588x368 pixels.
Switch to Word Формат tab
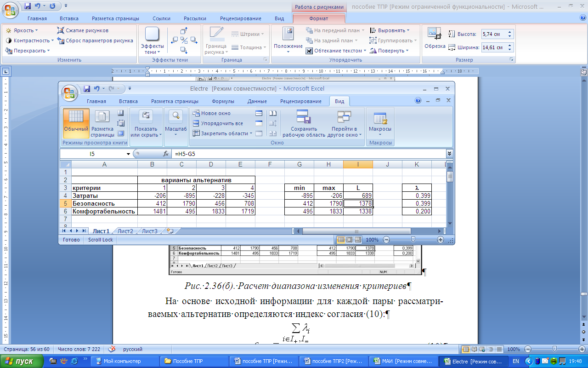(318, 18)
